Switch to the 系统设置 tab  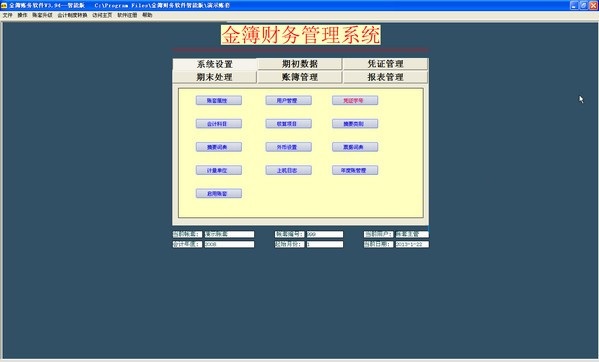point(214,64)
